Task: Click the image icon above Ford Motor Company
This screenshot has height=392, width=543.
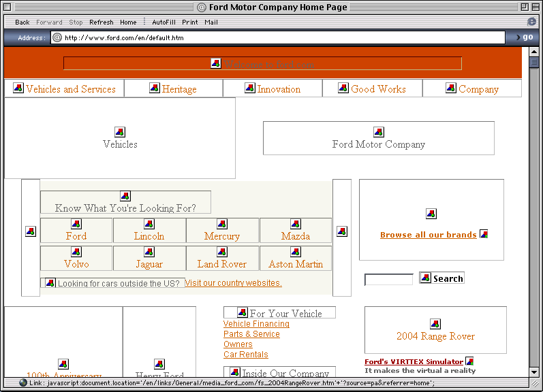Action: pyautogui.click(x=379, y=132)
